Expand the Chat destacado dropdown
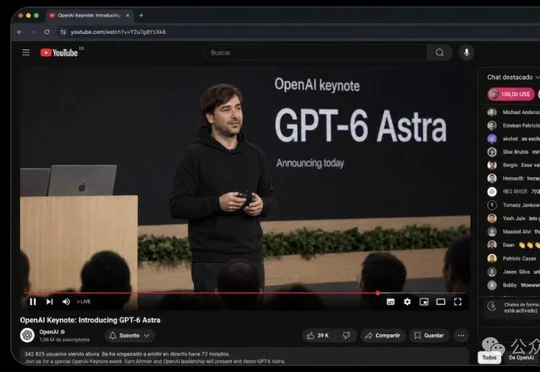The image size is (540, 372). click(x=512, y=77)
